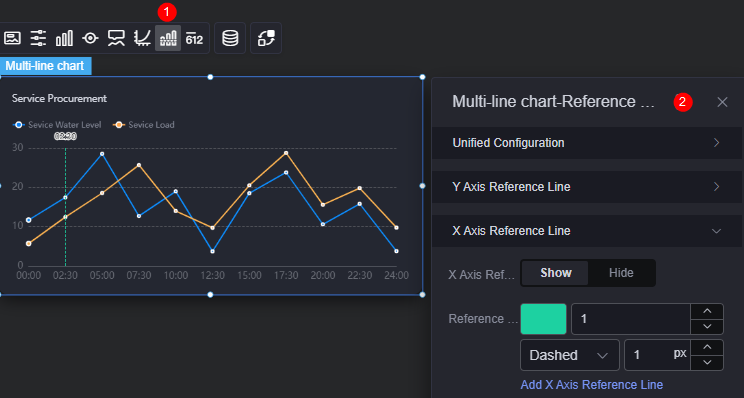Image resolution: width=744 pixels, height=398 pixels.
Task: Open the Dashed line style dropdown
Action: pyautogui.click(x=570, y=355)
